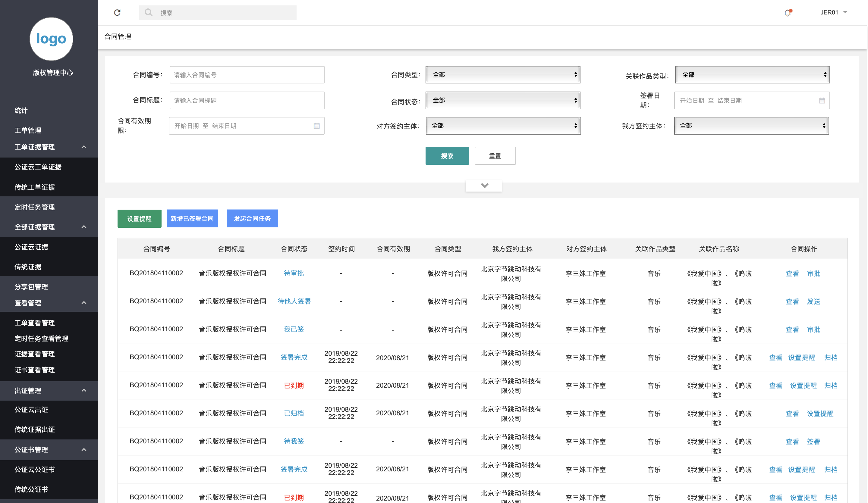Open 定时任务管理 in the sidebar
The height and width of the screenshot is (503, 868).
34,207
